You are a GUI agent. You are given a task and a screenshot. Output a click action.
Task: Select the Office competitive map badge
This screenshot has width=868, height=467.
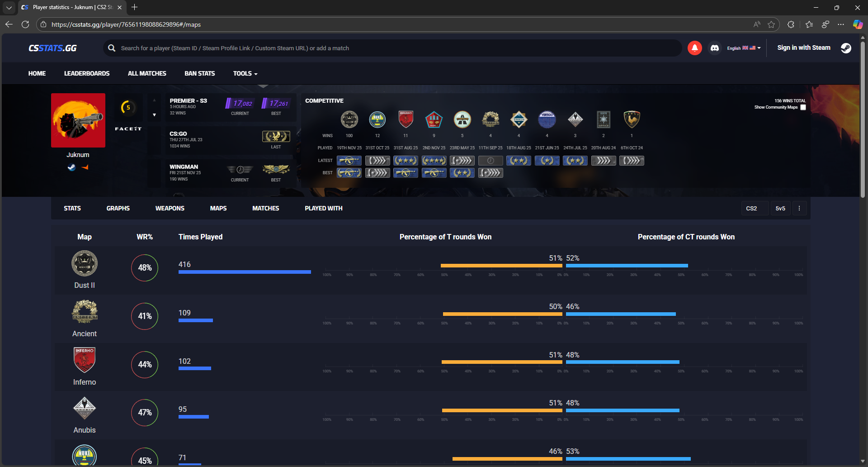604,119
